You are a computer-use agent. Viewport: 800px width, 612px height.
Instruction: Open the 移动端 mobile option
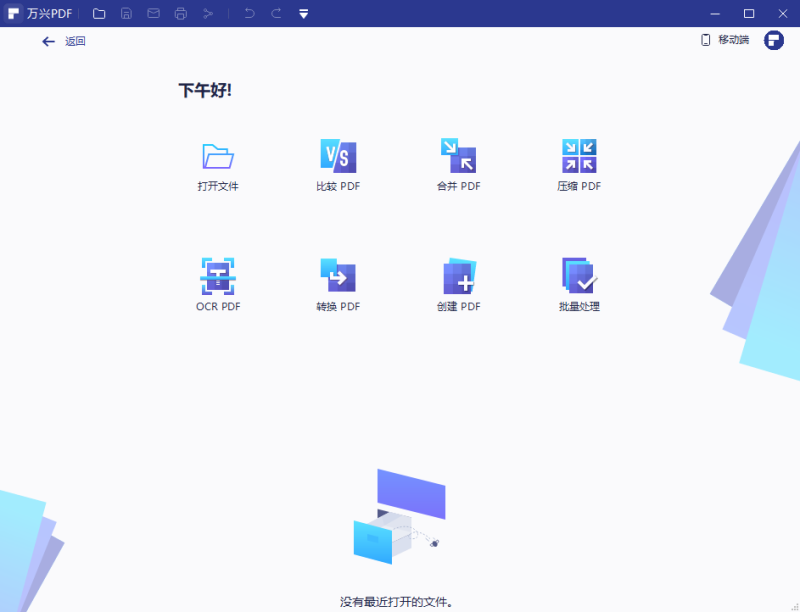click(729, 39)
